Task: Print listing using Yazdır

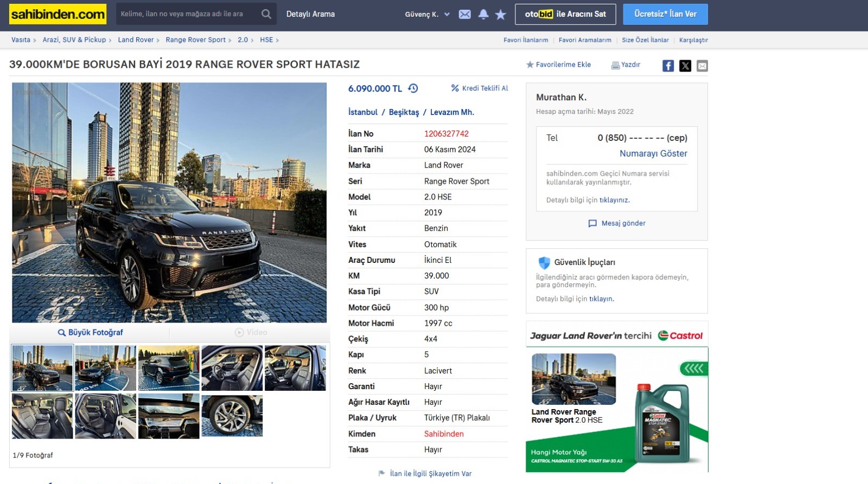Action: coord(626,64)
